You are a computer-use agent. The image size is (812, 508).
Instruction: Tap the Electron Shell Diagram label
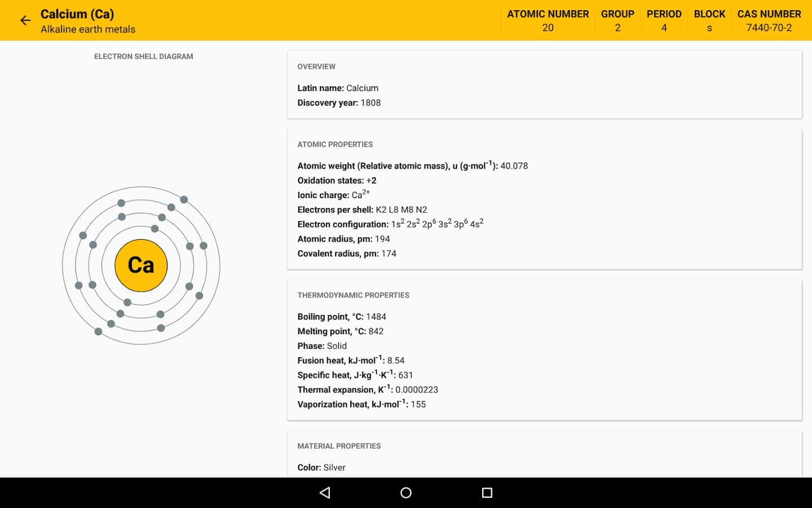click(144, 56)
